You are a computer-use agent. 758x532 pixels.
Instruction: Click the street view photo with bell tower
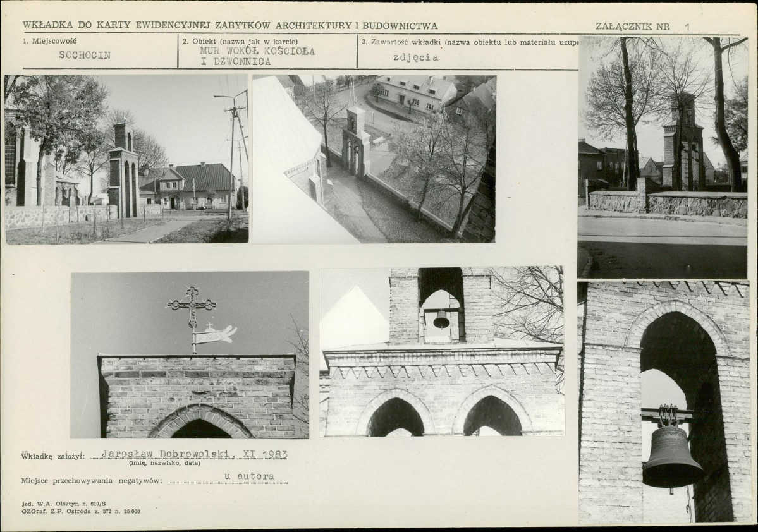click(126, 159)
